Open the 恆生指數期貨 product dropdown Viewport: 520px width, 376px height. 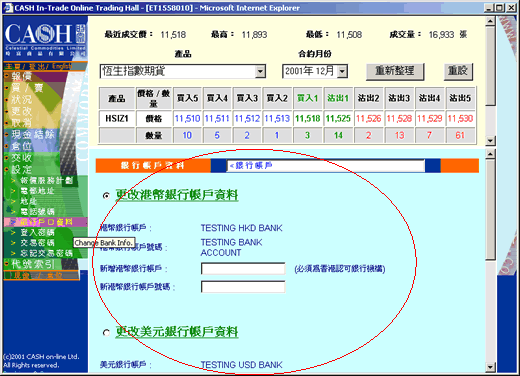(x=260, y=71)
